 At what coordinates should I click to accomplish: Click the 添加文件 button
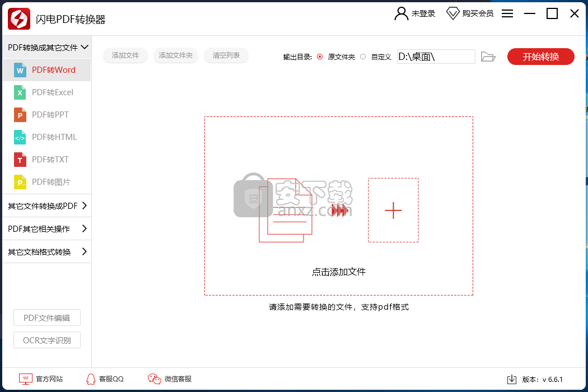coord(125,55)
